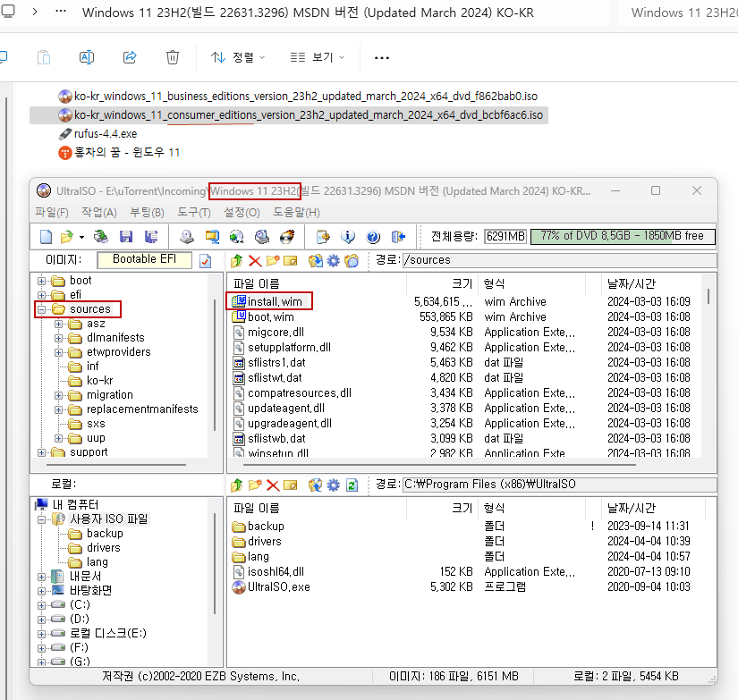738x700 pixels.
Task: Click the Exit door icon in toolbar
Action: (x=398, y=237)
